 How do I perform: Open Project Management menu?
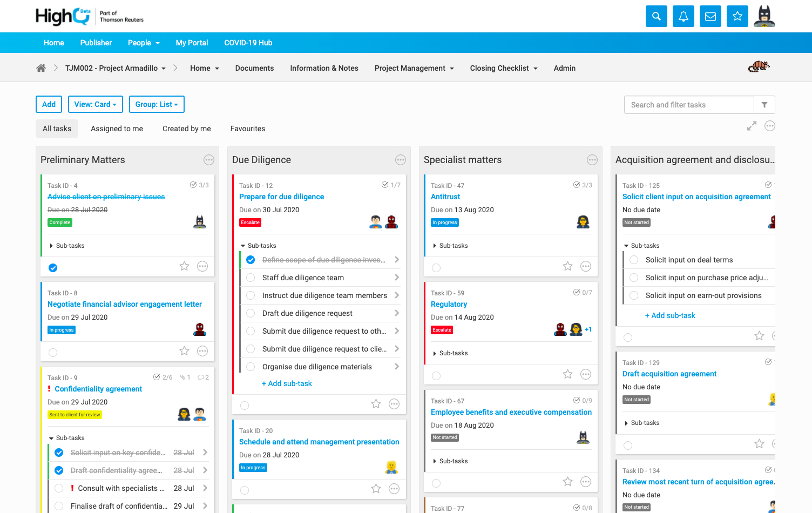[414, 68]
